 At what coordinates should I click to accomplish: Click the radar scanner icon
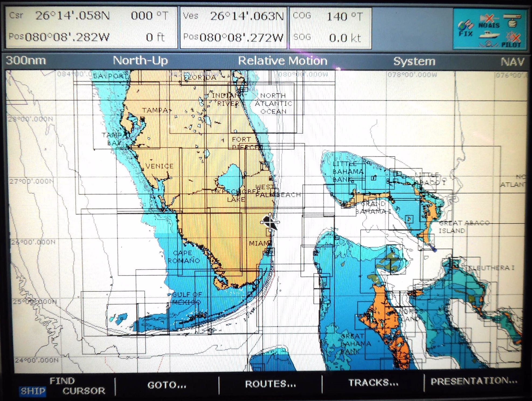tap(513, 20)
